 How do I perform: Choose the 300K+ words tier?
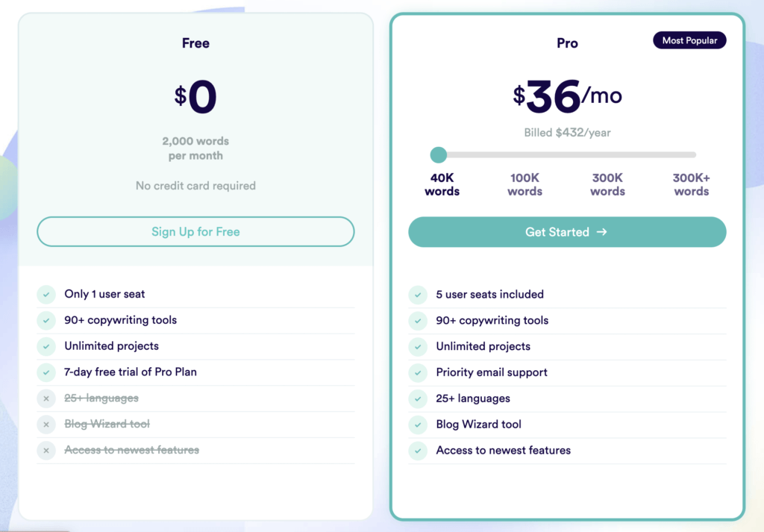point(692,184)
